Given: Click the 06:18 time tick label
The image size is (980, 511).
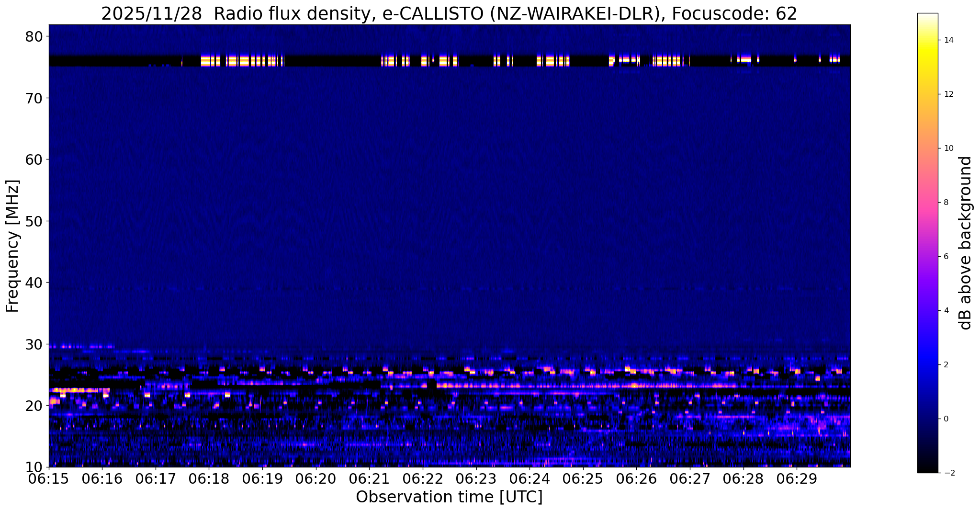Looking at the screenshot, I should 209,478.
